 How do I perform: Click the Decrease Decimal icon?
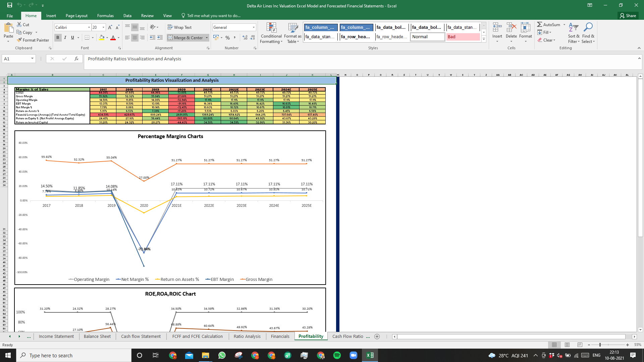coord(253,38)
